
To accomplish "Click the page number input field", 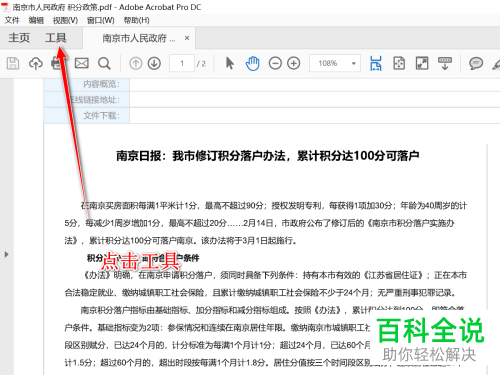I will tap(182, 63).
